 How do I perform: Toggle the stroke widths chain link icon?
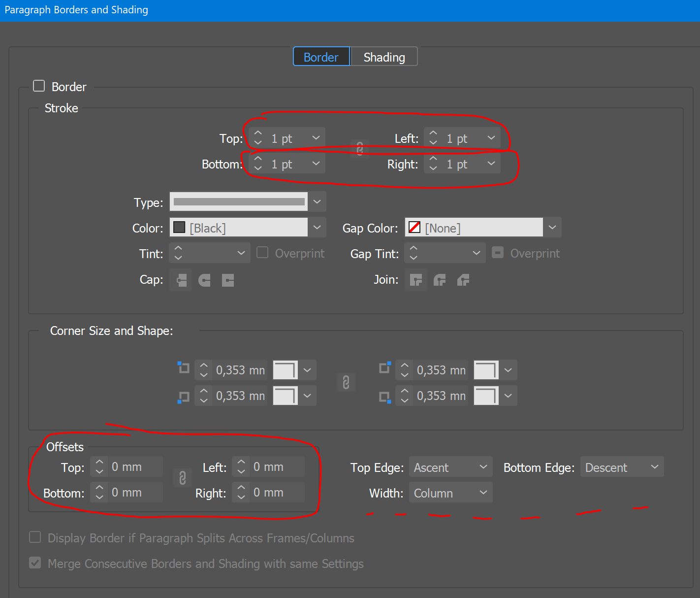pyautogui.click(x=360, y=149)
